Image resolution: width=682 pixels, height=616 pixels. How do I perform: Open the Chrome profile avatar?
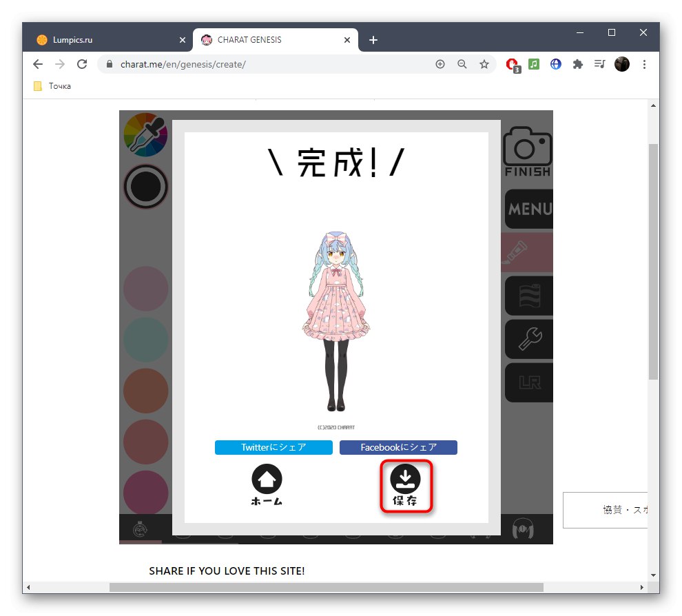(x=622, y=64)
